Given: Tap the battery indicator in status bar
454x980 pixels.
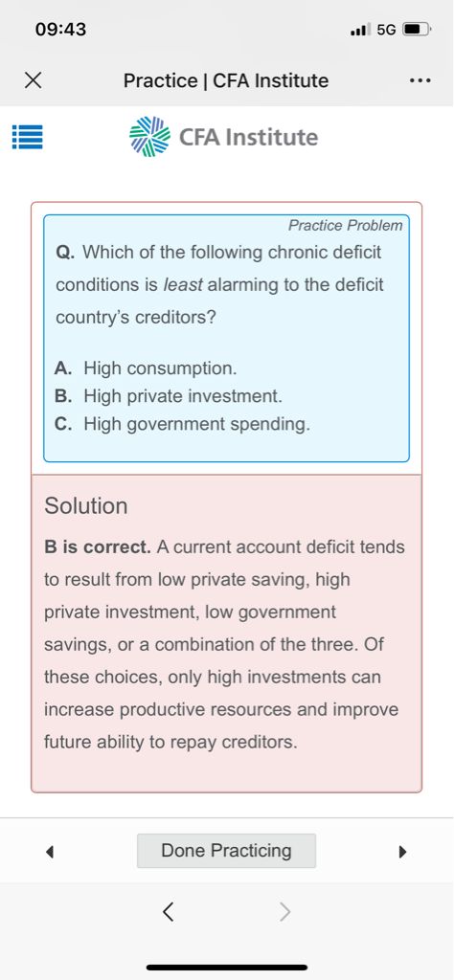Looking at the screenshot, I should coord(418,29).
